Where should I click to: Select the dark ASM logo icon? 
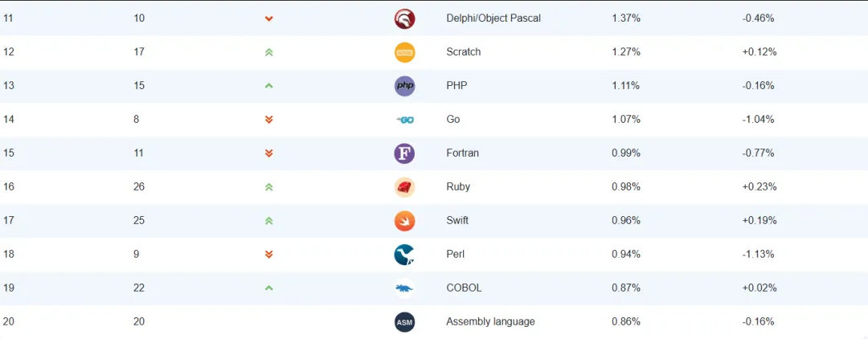[x=404, y=322]
